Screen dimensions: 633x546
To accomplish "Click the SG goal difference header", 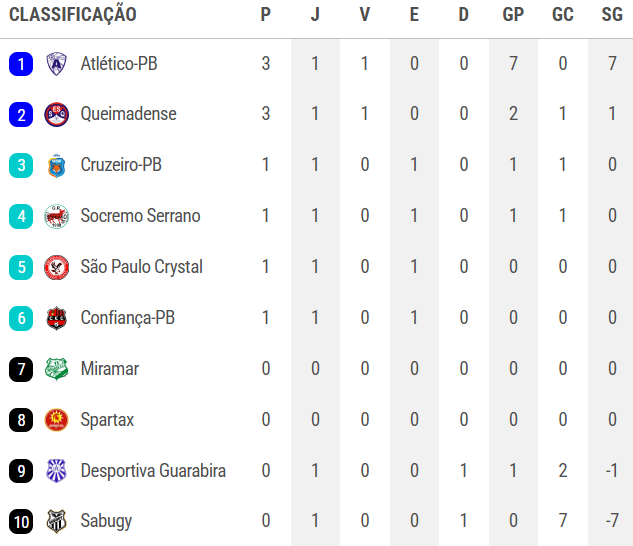I will pyautogui.click(x=612, y=15).
